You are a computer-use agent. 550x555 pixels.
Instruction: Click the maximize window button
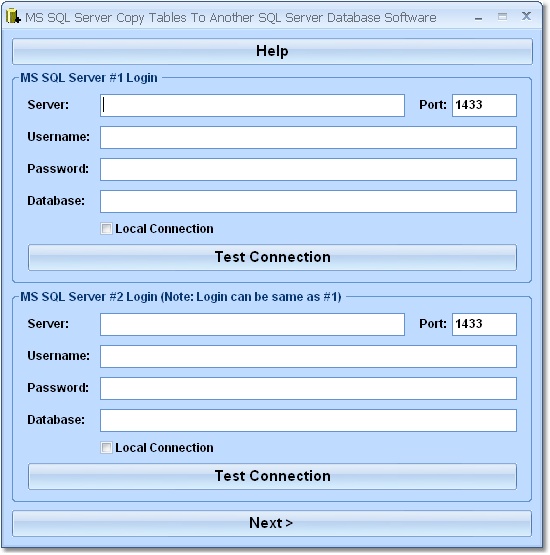pos(502,17)
